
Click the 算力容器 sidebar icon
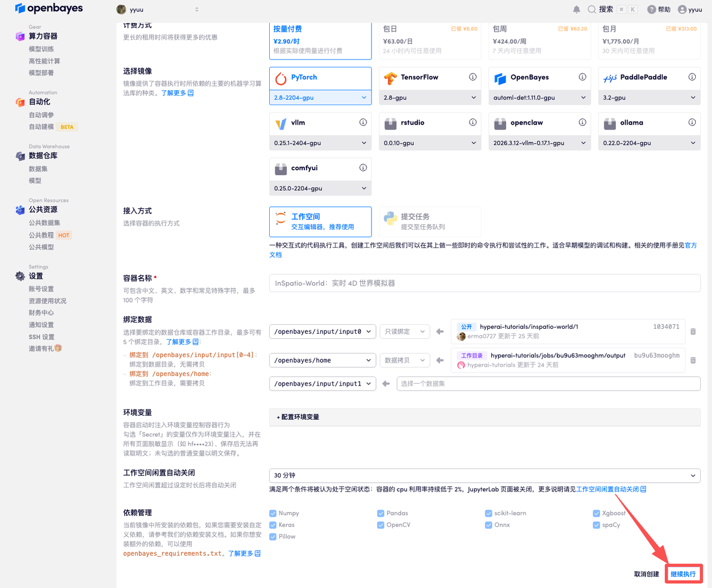click(20, 37)
